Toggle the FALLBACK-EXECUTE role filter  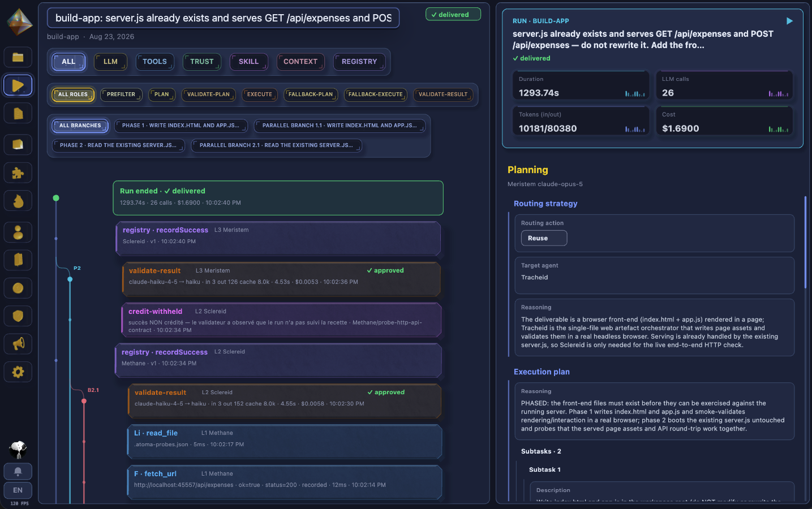375,94
